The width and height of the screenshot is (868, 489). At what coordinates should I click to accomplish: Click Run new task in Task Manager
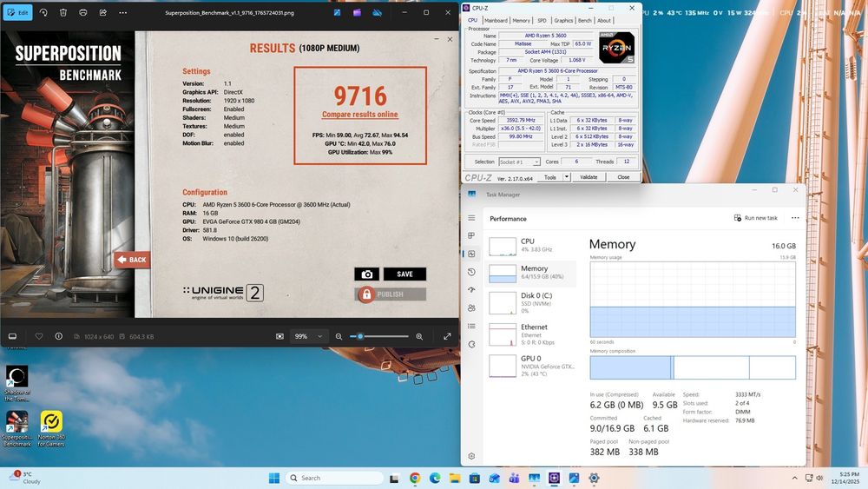(756, 218)
